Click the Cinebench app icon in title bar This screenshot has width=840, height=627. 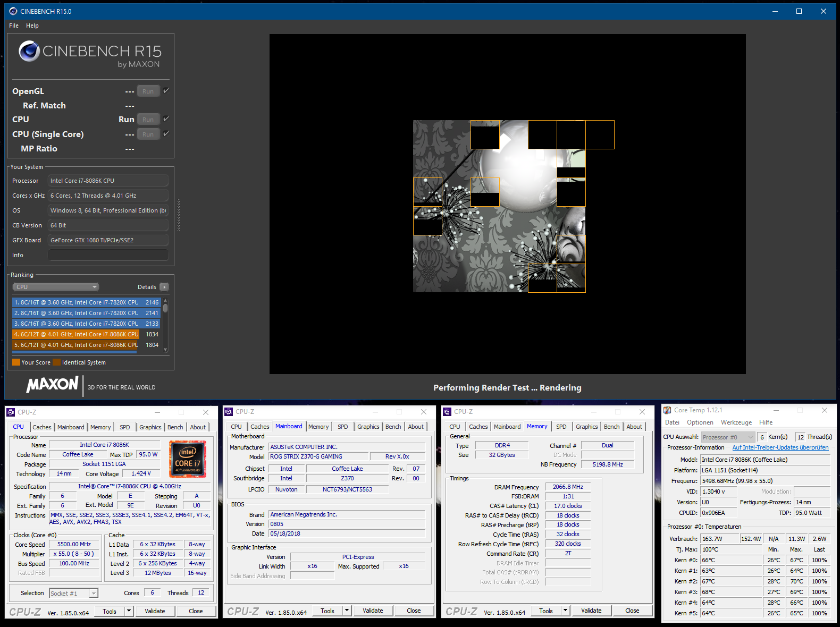pyautogui.click(x=13, y=11)
